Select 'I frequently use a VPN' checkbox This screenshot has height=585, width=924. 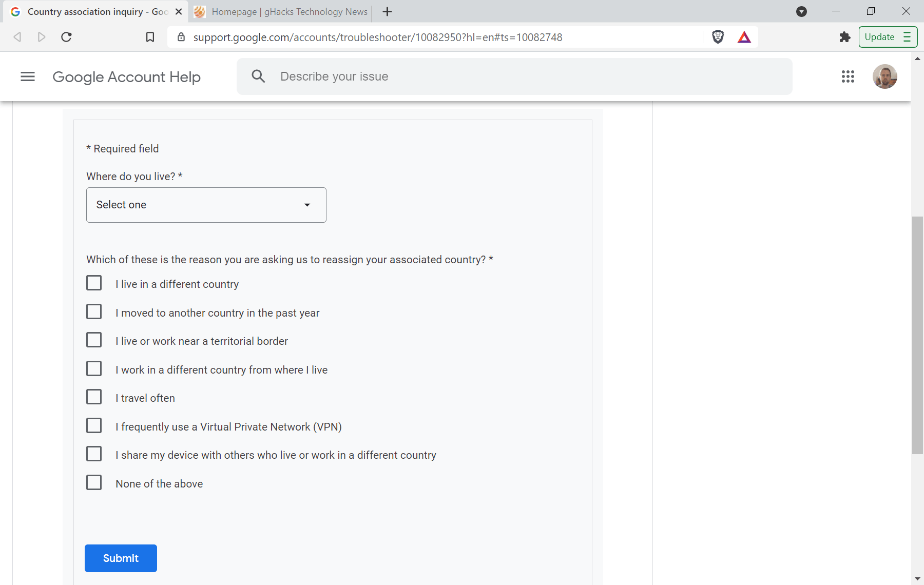point(94,425)
